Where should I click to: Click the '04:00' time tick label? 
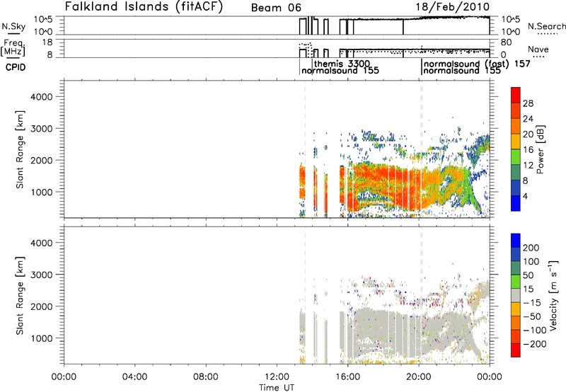(135, 376)
